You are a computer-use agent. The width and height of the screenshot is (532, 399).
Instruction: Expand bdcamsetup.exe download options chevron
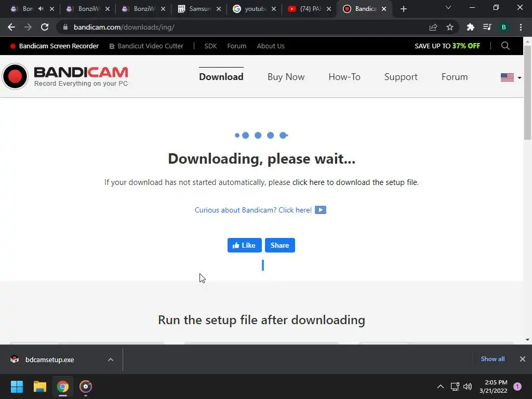pos(110,360)
